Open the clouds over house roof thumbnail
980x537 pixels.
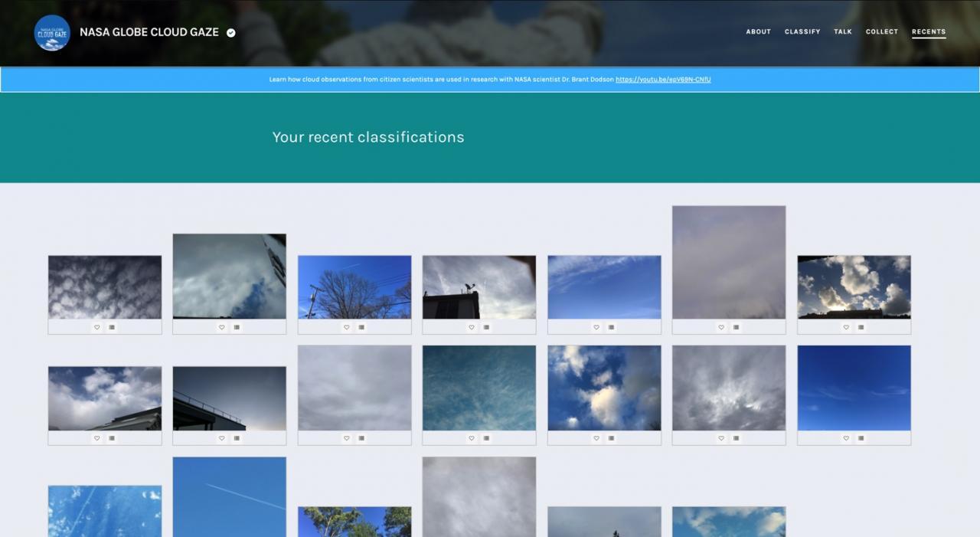pos(105,398)
